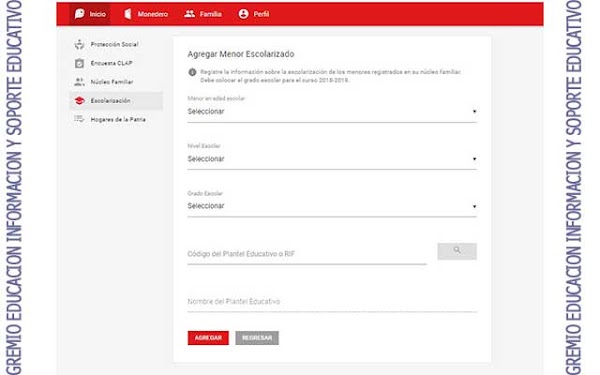Click the gray REGRESAR button
600x375 pixels.
click(x=257, y=338)
